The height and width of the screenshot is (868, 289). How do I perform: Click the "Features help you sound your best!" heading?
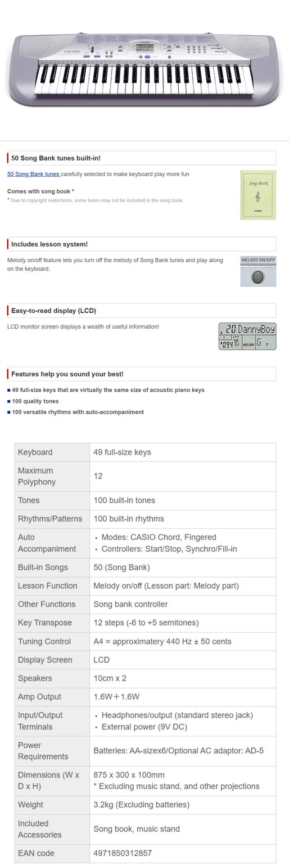(x=67, y=374)
